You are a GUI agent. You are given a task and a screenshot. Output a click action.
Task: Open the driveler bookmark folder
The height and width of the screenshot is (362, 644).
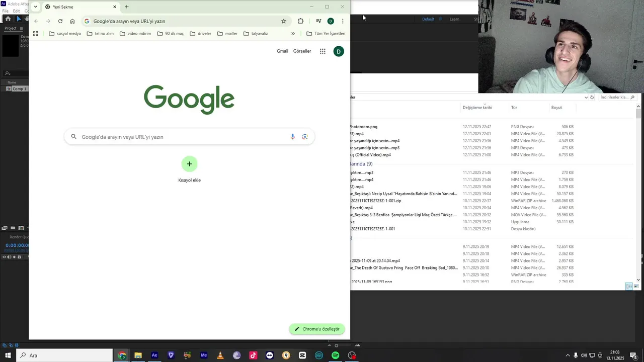pos(201,34)
